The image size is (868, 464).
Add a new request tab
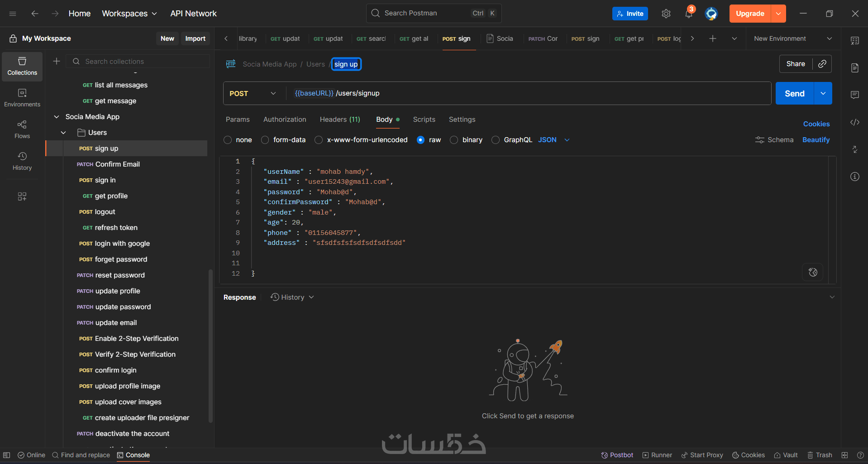pos(713,38)
